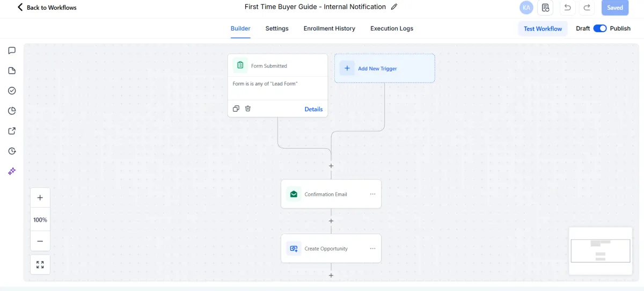The height and width of the screenshot is (291, 644).
Task: Open Confirmation Email three-dot menu
Action: click(x=373, y=194)
